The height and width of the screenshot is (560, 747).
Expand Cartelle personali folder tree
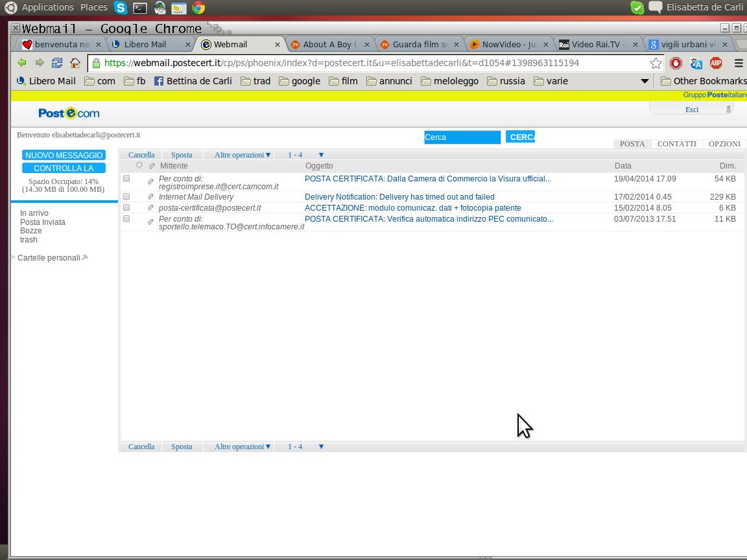point(14,257)
